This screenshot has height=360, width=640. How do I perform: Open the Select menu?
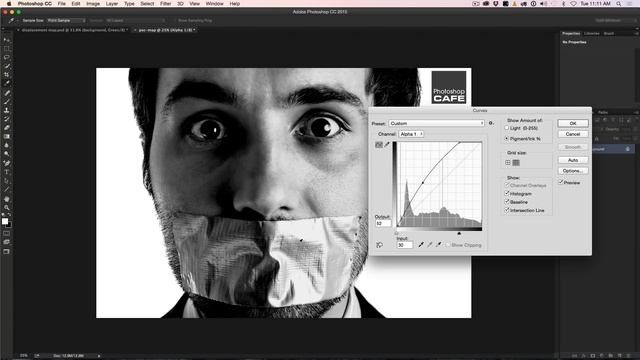point(147,4)
